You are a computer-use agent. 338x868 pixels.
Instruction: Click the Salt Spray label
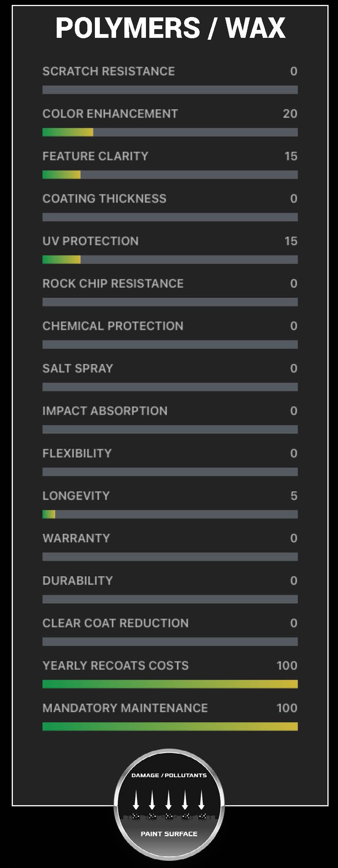(x=78, y=368)
